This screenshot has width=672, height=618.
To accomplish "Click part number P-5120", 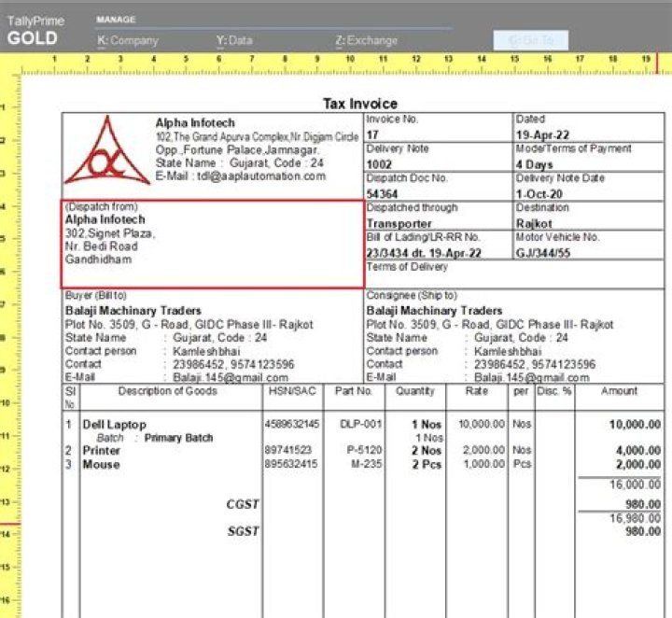I will pyautogui.click(x=364, y=450).
